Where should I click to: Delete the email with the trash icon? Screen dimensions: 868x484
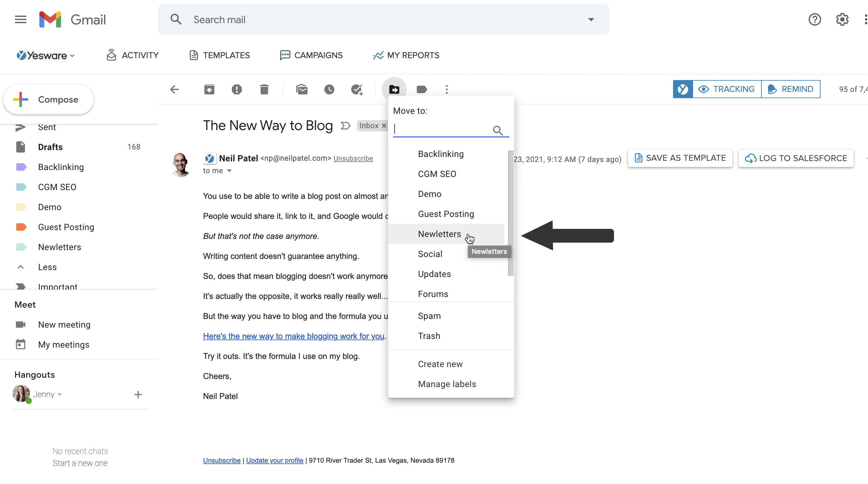(x=265, y=89)
